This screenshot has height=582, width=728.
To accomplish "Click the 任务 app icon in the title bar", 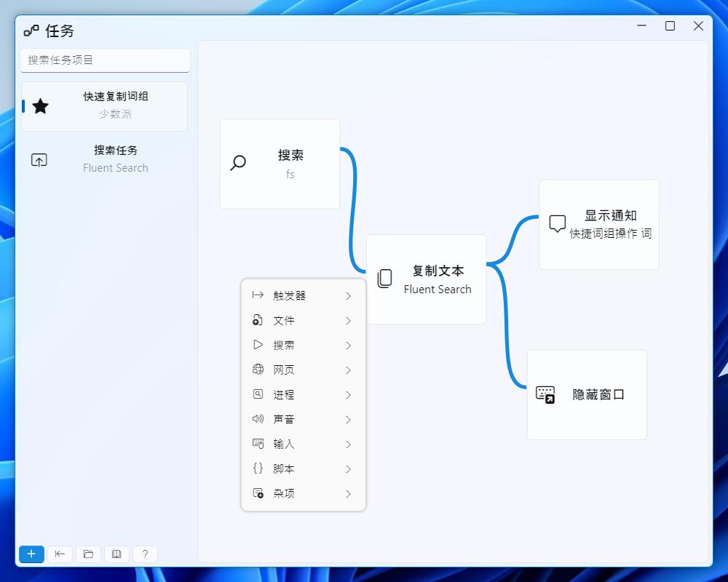I will pyautogui.click(x=31, y=31).
